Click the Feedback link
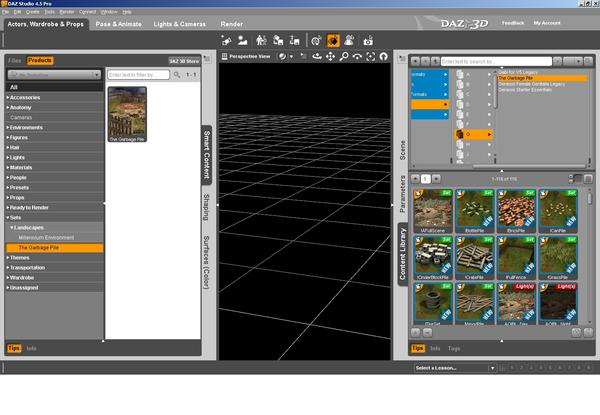Image resolution: width=600 pixels, height=415 pixels. click(513, 23)
